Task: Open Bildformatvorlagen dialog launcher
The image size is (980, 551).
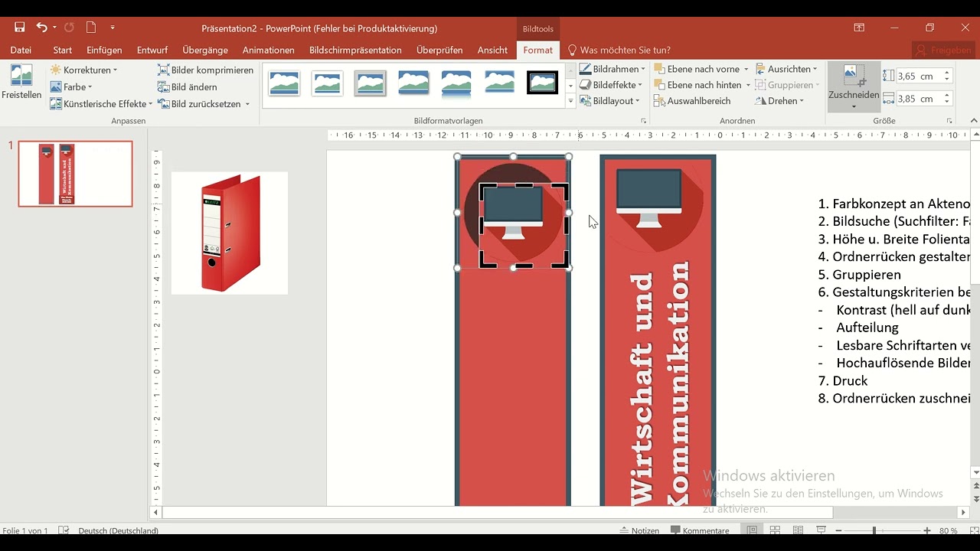Action: click(x=643, y=121)
